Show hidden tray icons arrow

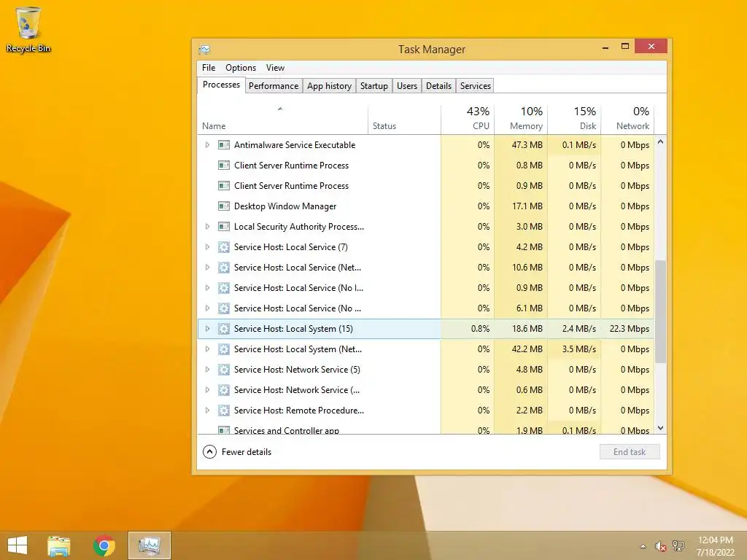(x=643, y=546)
